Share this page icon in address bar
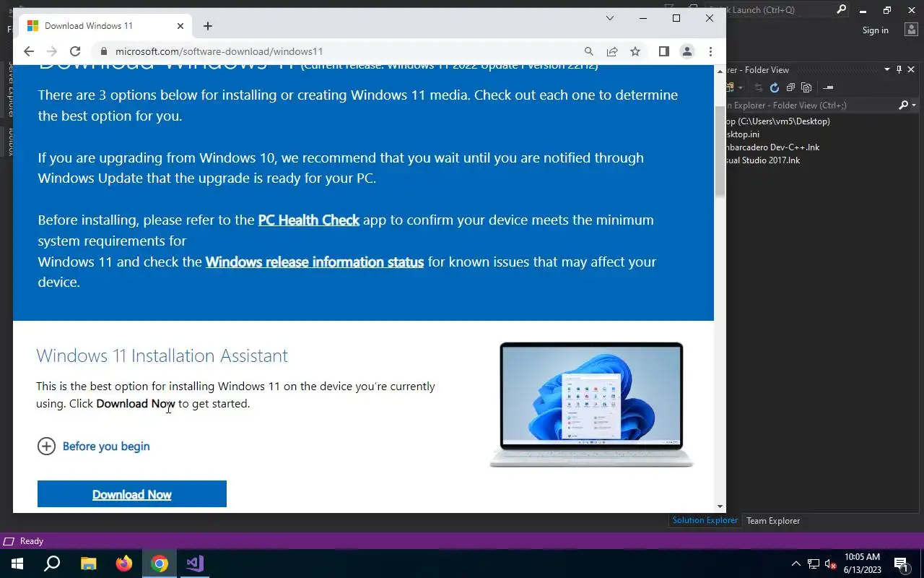The width and height of the screenshot is (924, 578). [x=612, y=51]
